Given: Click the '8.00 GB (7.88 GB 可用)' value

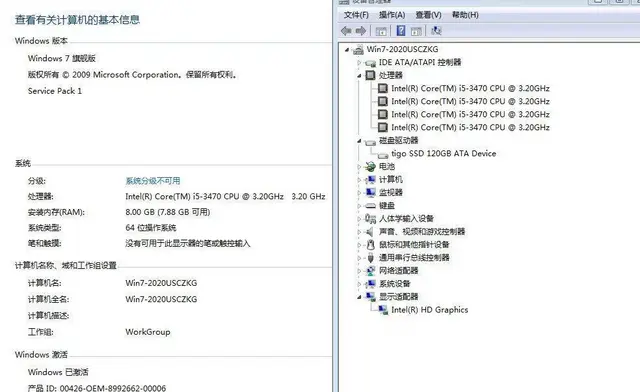Looking at the screenshot, I should [x=168, y=212].
